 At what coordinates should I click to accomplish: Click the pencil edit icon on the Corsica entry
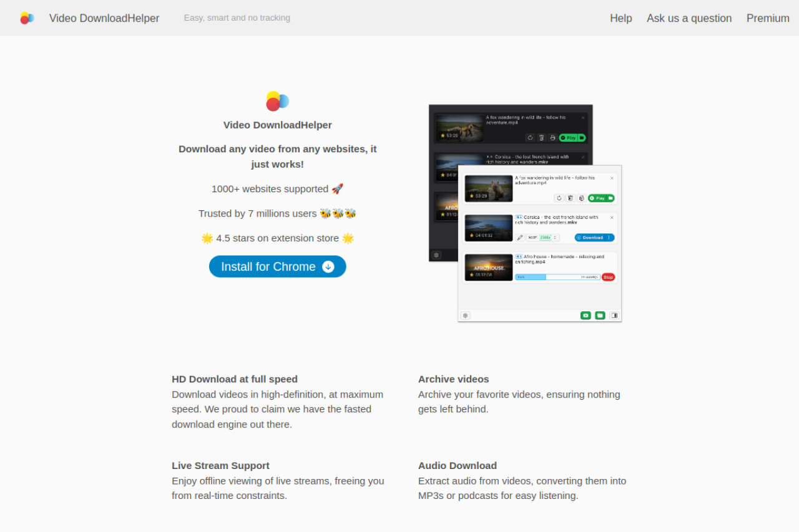(520, 237)
